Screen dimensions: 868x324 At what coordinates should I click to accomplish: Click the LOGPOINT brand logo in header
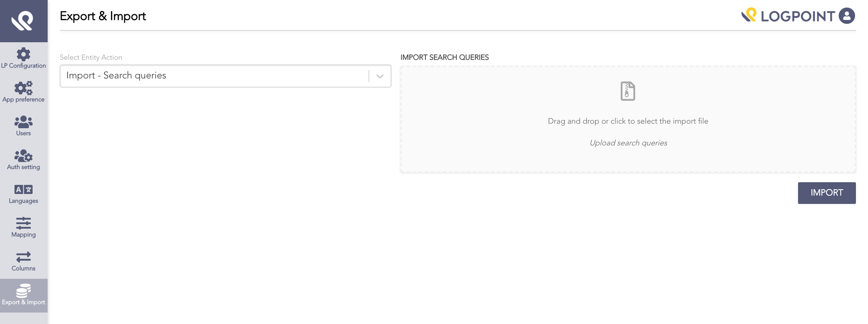pos(788,16)
